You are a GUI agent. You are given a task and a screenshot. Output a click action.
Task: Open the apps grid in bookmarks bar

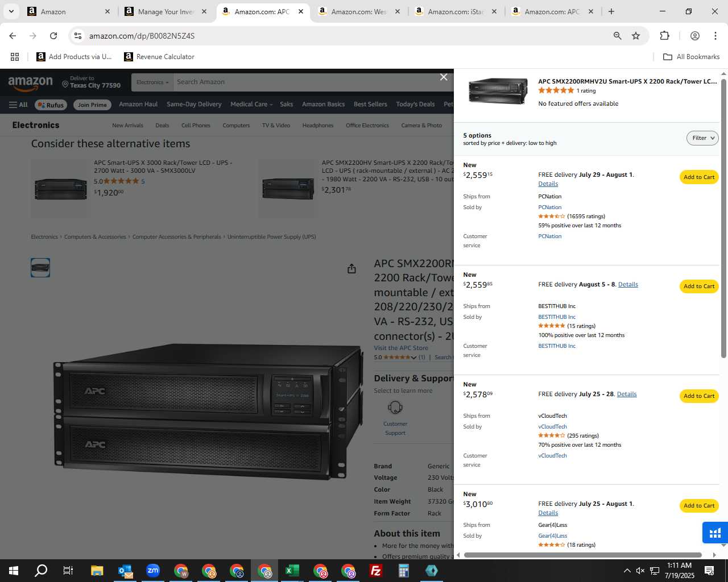coord(15,57)
